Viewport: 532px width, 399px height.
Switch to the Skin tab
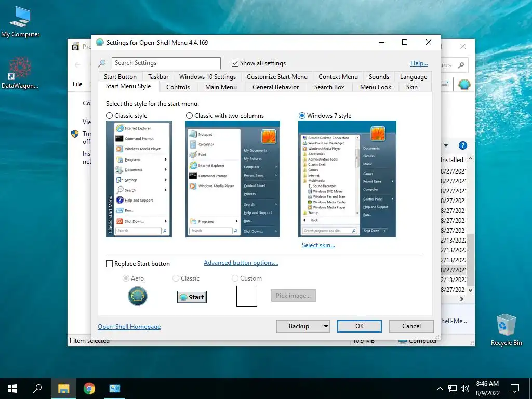point(411,87)
